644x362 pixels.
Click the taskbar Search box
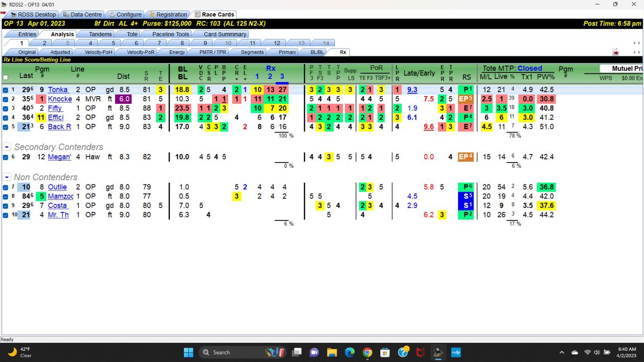242,353
